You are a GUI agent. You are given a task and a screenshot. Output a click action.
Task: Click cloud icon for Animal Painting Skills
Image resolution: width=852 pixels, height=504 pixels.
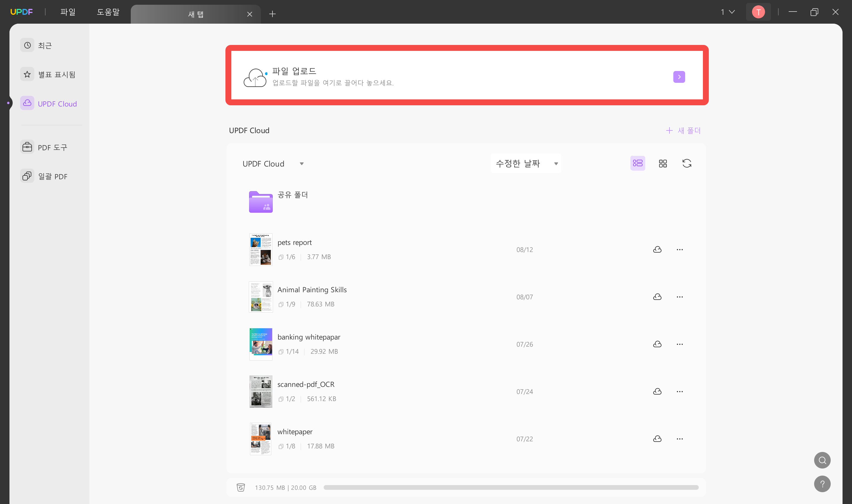[657, 297]
